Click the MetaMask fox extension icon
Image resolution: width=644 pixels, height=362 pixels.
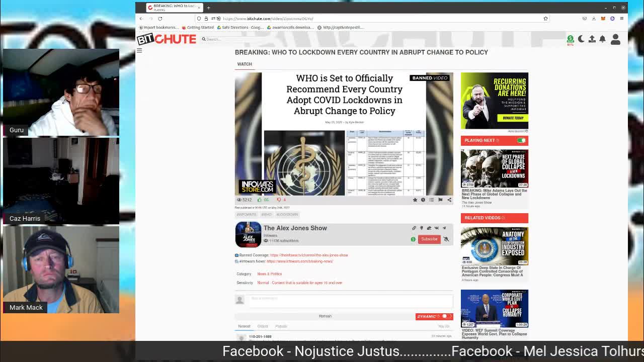tap(603, 19)
